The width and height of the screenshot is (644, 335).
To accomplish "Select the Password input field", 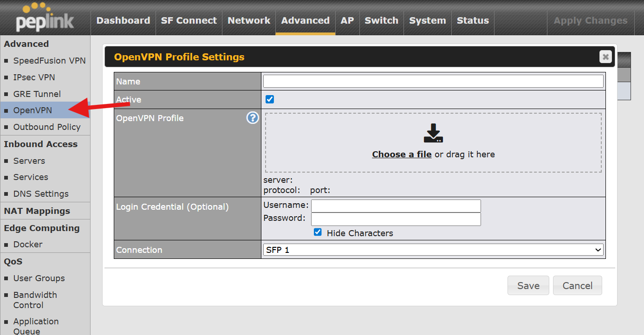I will (x=396, y=219).
